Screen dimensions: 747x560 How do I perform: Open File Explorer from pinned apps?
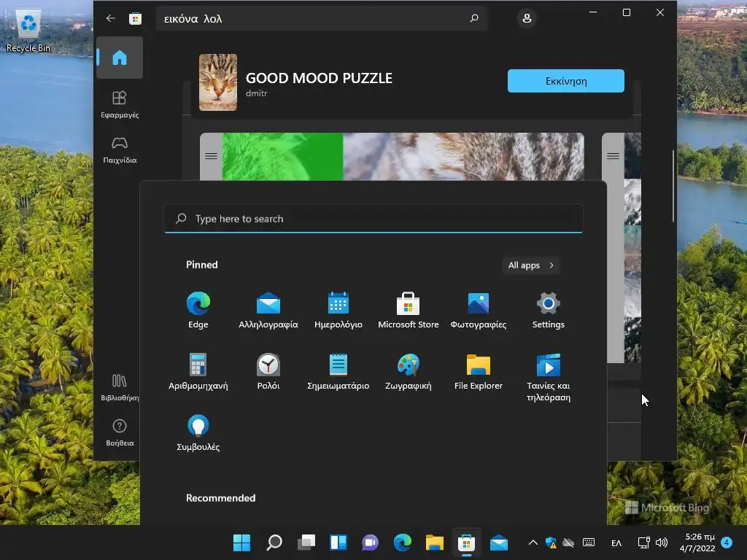pos(479,372)
